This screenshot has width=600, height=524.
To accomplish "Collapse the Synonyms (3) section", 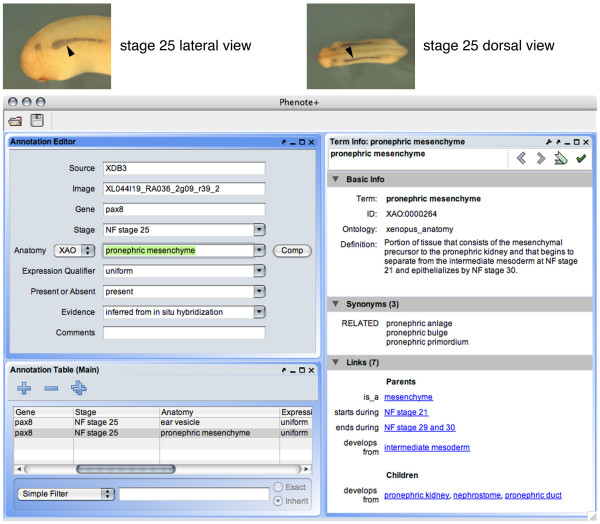I will (x=335, y=303).
